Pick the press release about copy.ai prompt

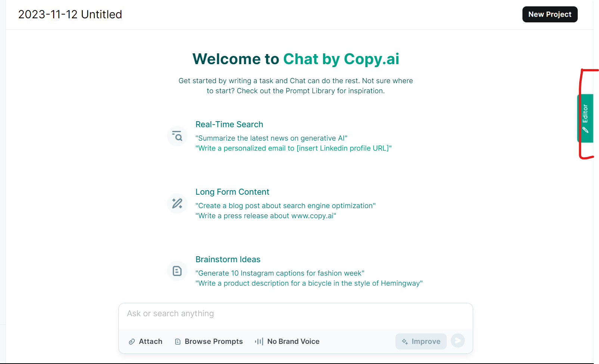tap(266, 216)
